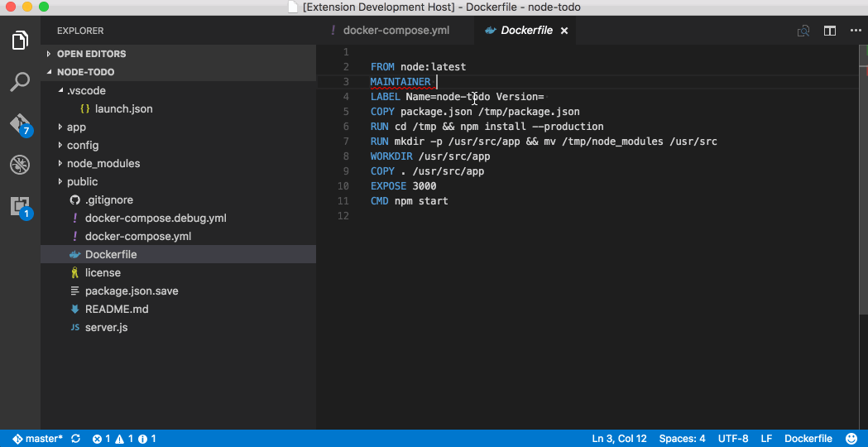Change language mode via Dockerfile status item
The width and height of the screenshot is (868, 447).
click(x=808, y=439)
